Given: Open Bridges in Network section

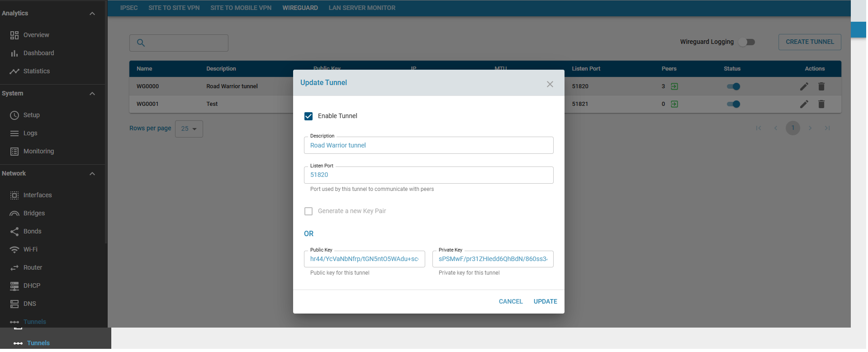Looking at the screenshot, I should [x=34, y=213].
